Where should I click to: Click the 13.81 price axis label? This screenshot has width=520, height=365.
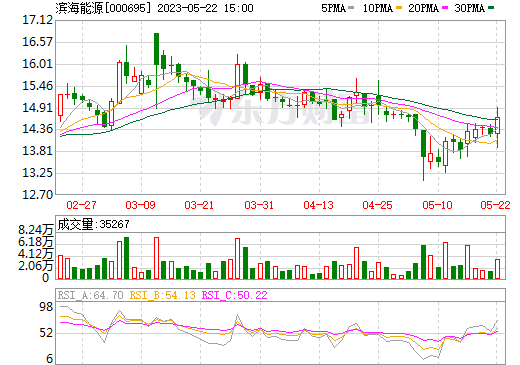pos(37,151)
